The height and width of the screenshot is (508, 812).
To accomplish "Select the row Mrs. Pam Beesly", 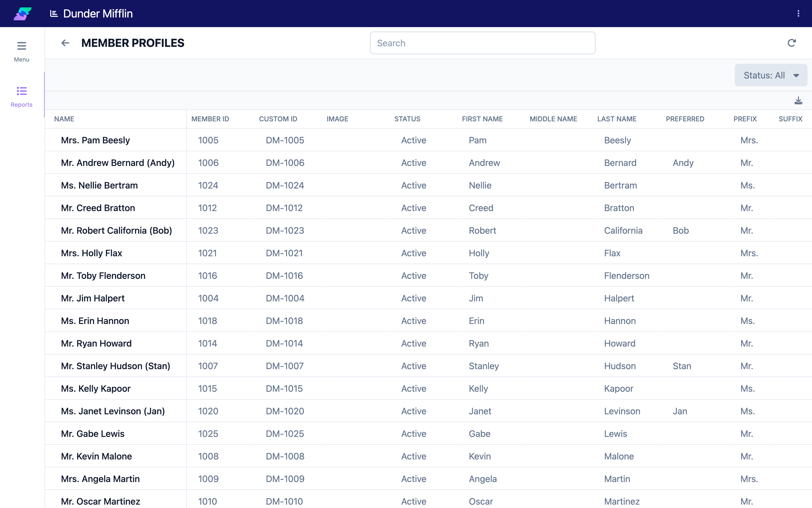I will click(429, 140).
